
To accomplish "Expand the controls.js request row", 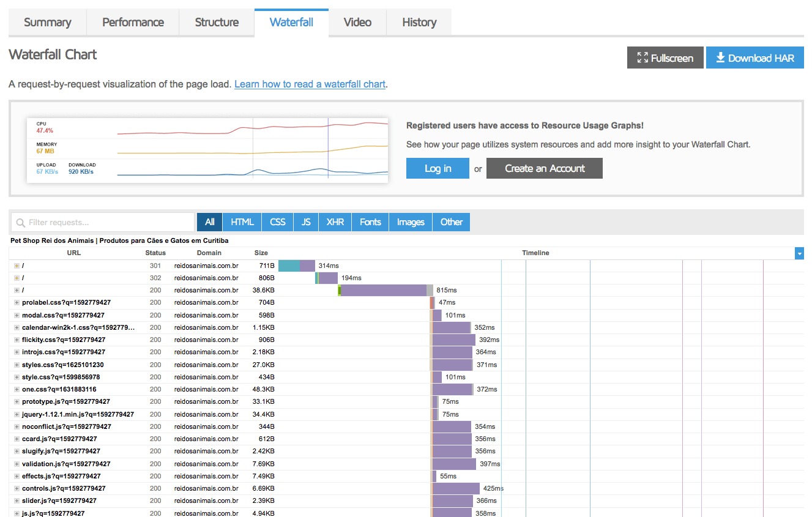I will 17,488.
